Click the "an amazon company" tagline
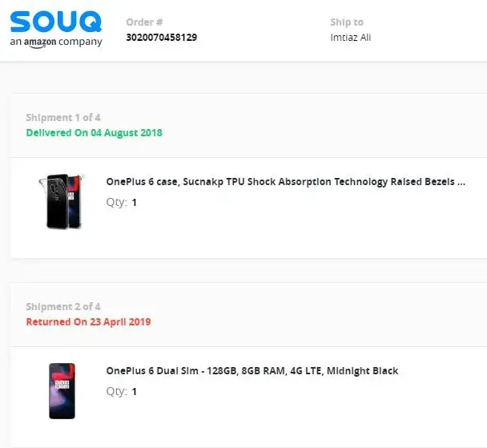The image size is (487, 448). (56, 42)
